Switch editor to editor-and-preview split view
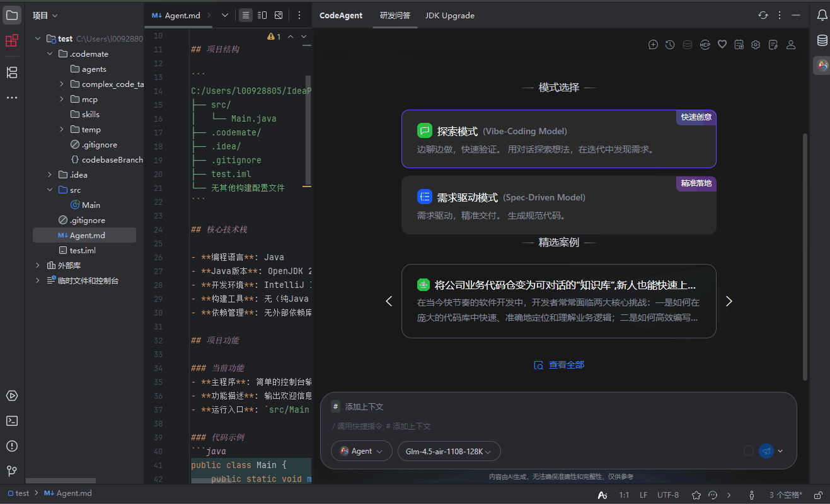 click(x=262, y=15)
